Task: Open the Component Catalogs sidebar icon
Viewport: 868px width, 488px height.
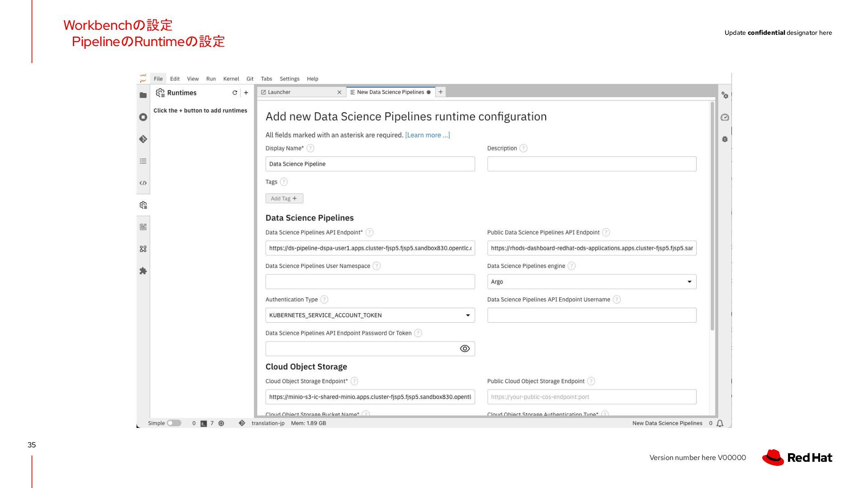Action: click(x=143, y=249)
